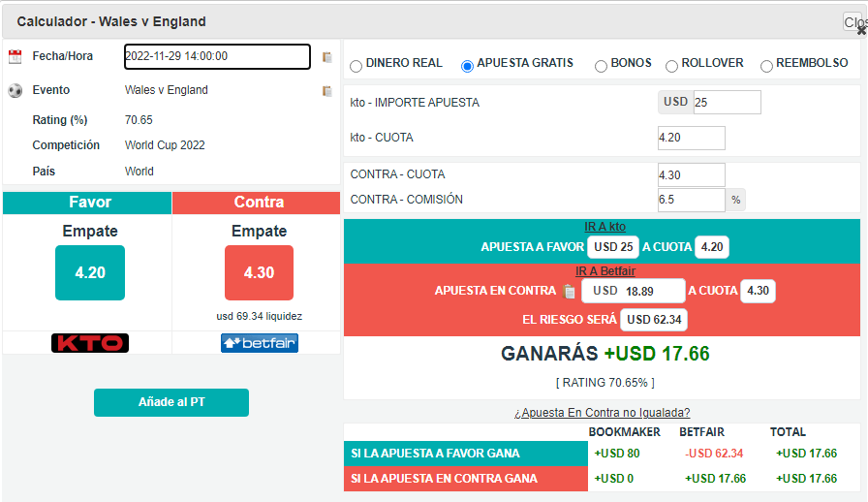Click the Contra column header
The image size is (868, 502).
tap(257, 203)
